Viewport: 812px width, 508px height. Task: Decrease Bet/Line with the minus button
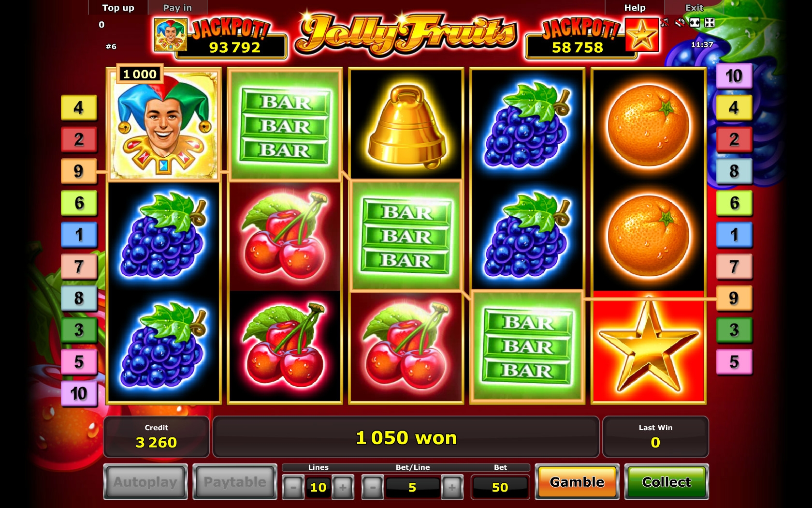point(373,487)
